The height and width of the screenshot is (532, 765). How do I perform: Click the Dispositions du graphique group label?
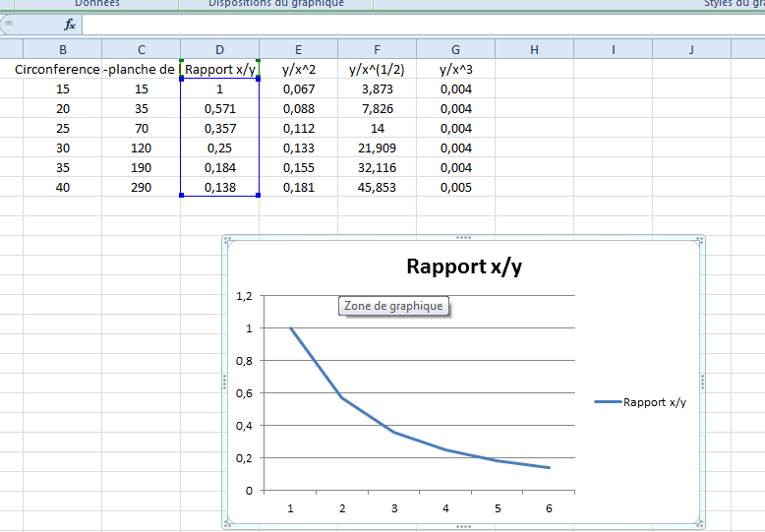pyautogui.click(x=276, y=4)
